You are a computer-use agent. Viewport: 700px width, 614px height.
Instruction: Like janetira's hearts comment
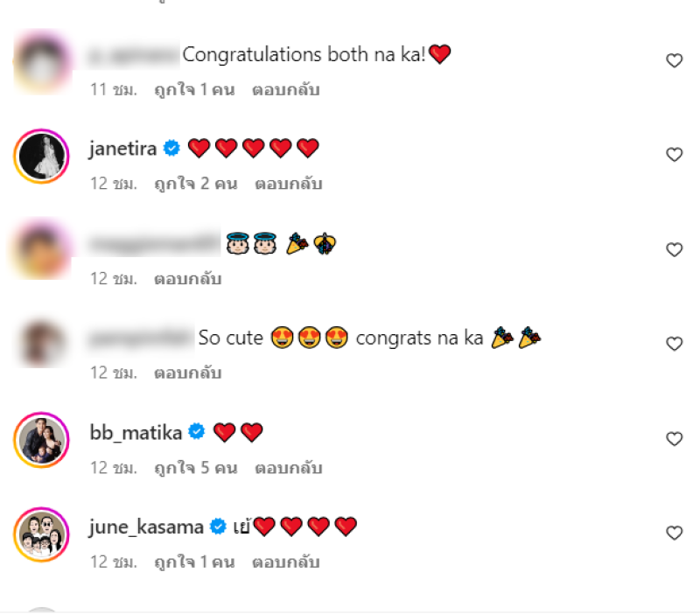[674, 155]
